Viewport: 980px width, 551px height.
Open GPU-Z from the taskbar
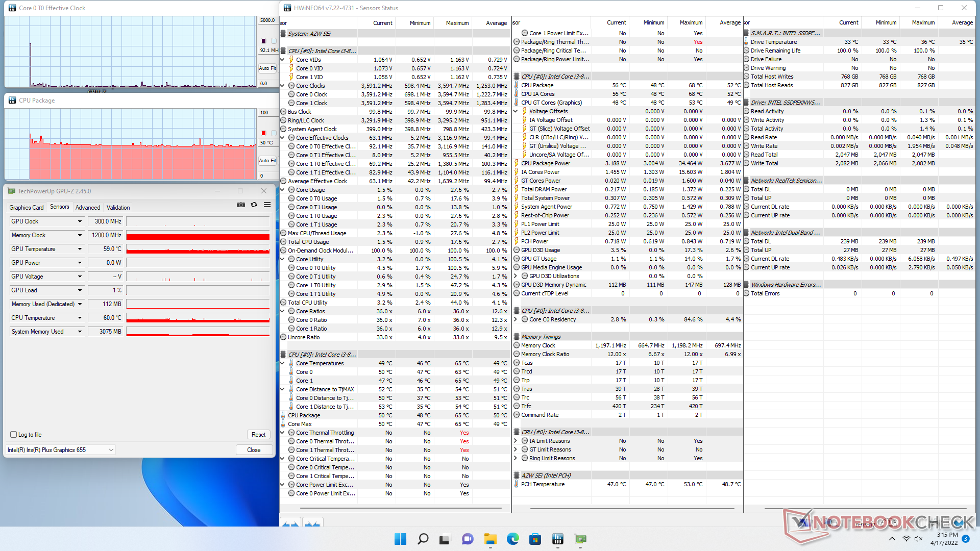click(580, 539)
